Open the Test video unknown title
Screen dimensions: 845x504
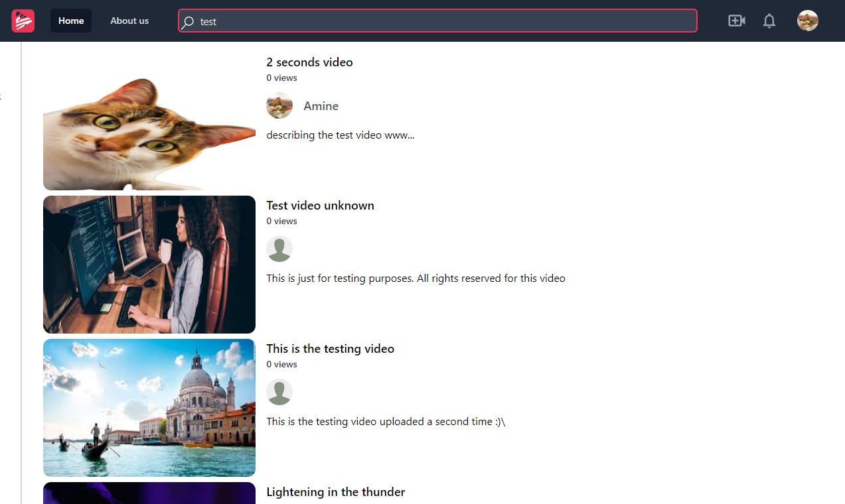[320, 206]
